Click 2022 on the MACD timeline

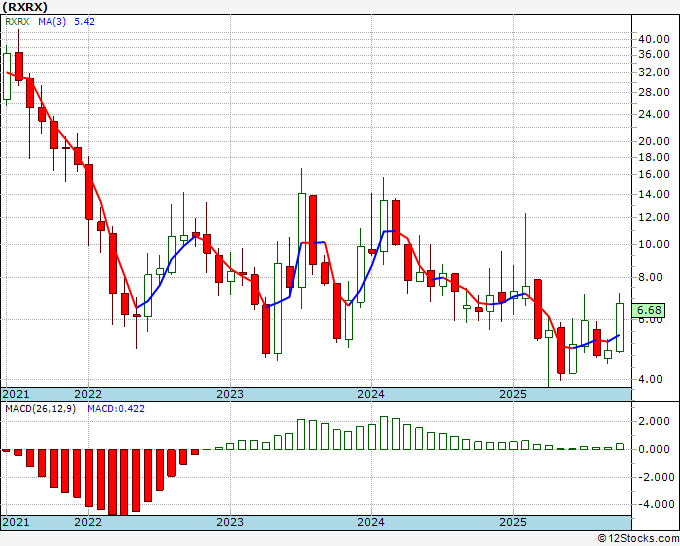point(88,522)
